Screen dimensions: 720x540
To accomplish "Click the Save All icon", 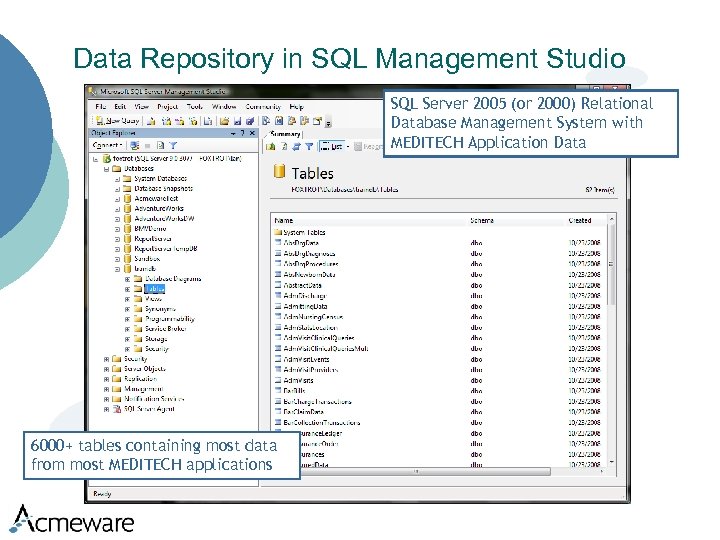I will [x=250, y=121].
